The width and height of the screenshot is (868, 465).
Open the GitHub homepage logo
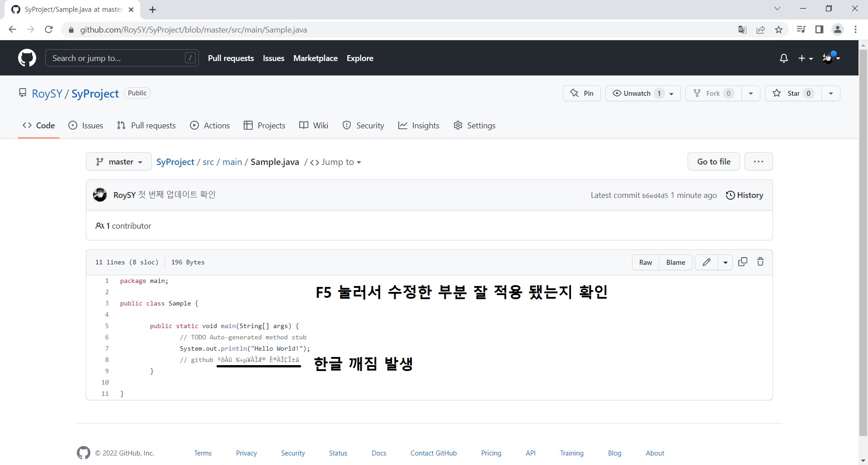click(27, 58)
